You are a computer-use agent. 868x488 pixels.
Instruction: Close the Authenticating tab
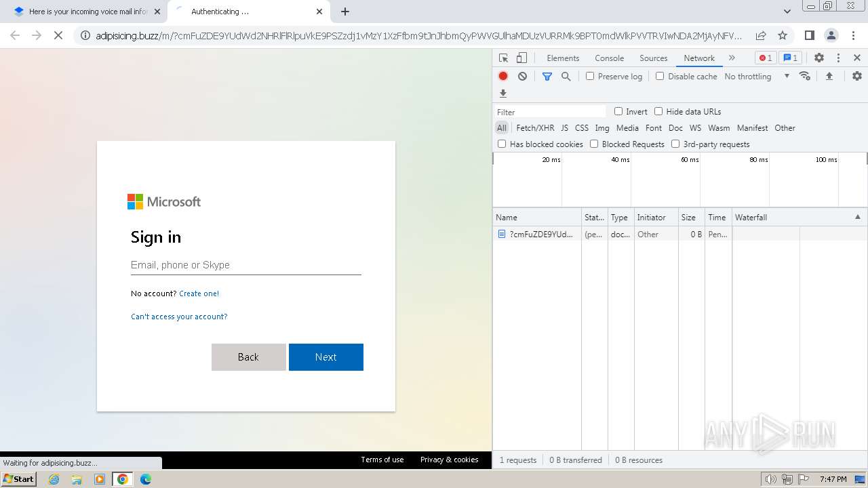[x=319, y=12]
